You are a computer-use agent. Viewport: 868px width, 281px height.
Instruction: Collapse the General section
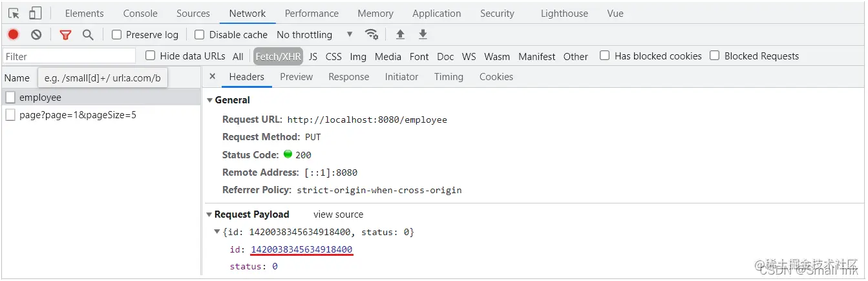(209, 100)
